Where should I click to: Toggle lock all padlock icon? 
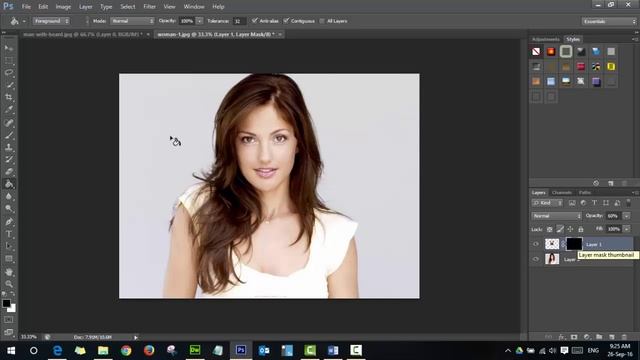click(580, 229)
